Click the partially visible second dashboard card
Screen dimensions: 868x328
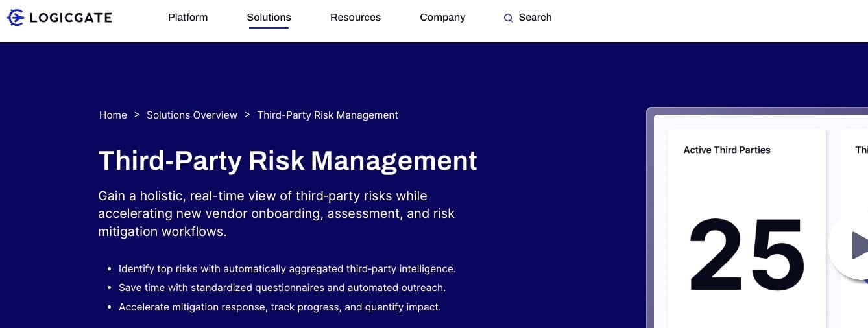pos(854,228)
